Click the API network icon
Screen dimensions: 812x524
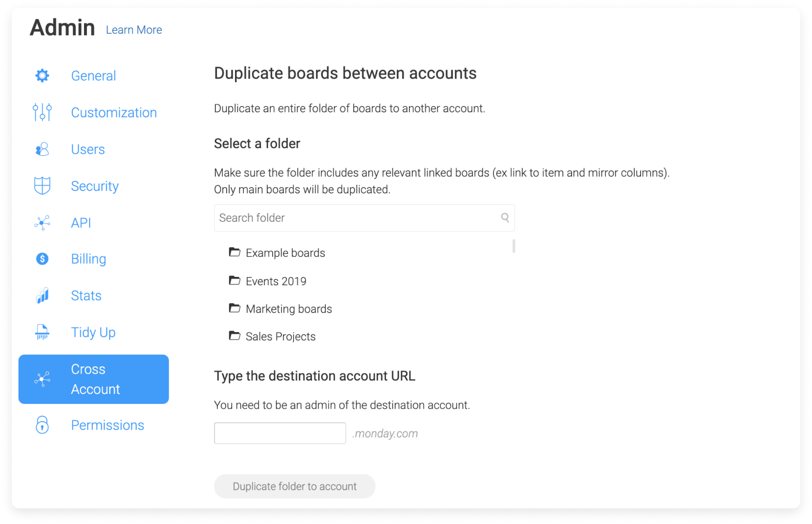pos(43,223)
